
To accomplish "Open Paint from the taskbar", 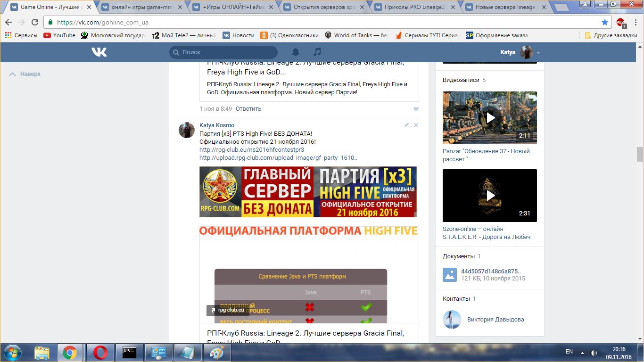I will point(217,353).
